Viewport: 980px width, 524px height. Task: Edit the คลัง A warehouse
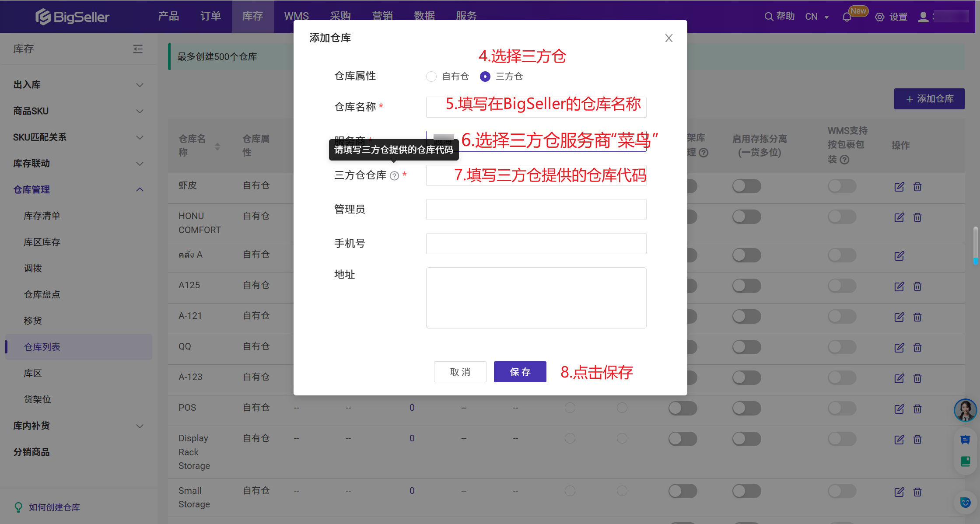899,256
